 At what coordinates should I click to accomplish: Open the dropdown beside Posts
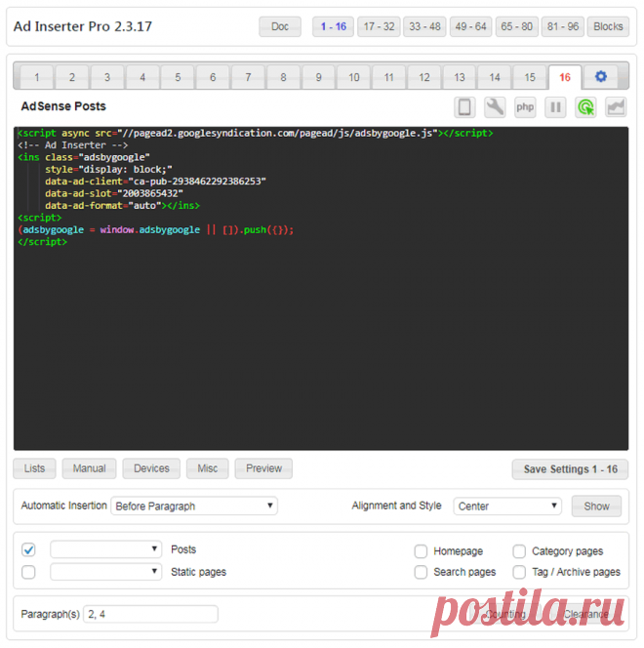(x=105, y=550)
